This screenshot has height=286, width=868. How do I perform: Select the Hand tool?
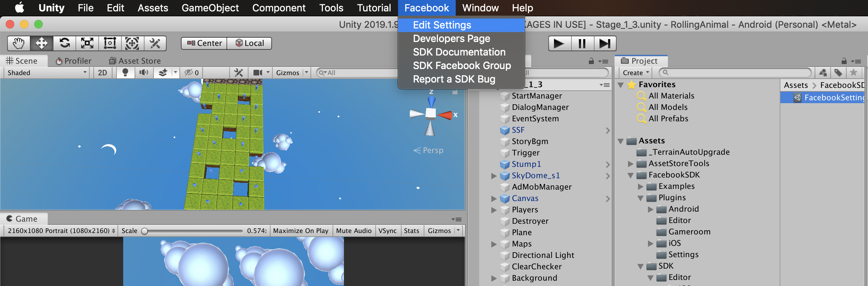coord(19,43)
